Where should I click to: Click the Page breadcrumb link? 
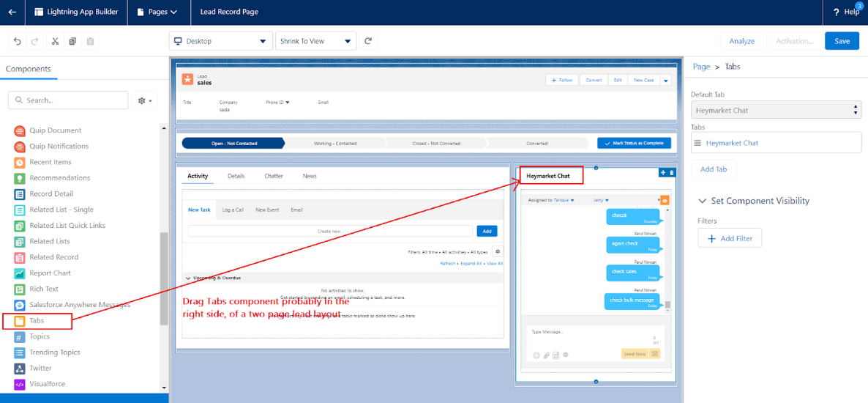701,67
